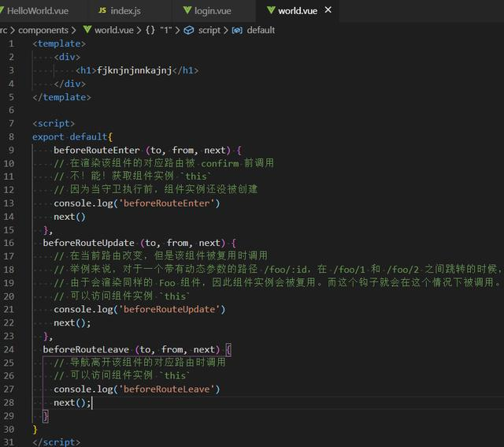Click line number 16 in the gutter
The image size is (504, 447).
click(9, 243)
